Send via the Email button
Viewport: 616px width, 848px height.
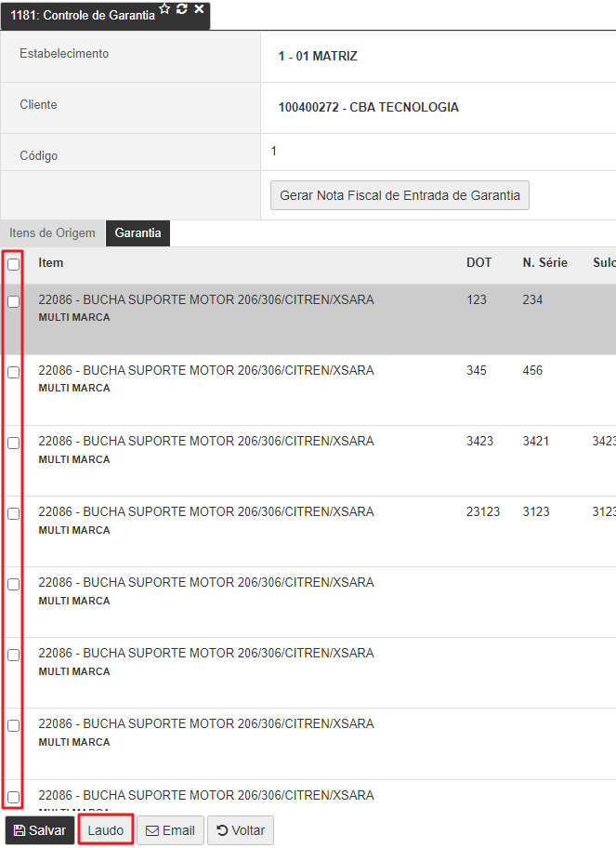170,830
